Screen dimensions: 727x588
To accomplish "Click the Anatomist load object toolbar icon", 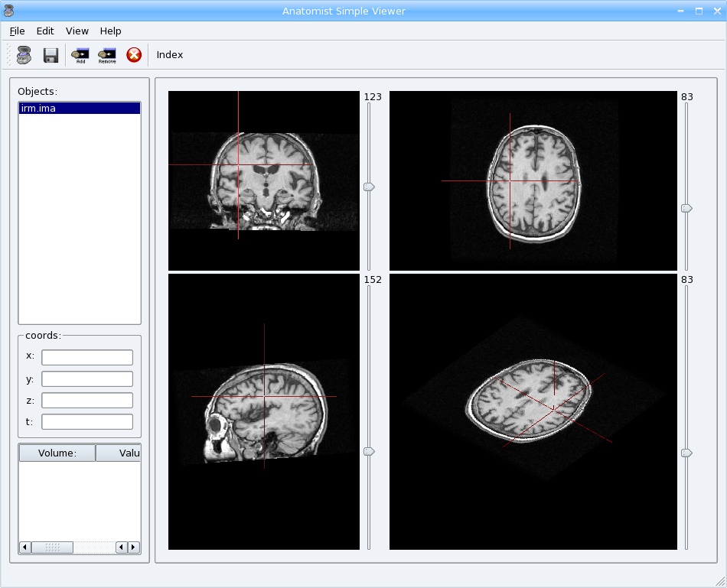I will [x=24, y=54].
